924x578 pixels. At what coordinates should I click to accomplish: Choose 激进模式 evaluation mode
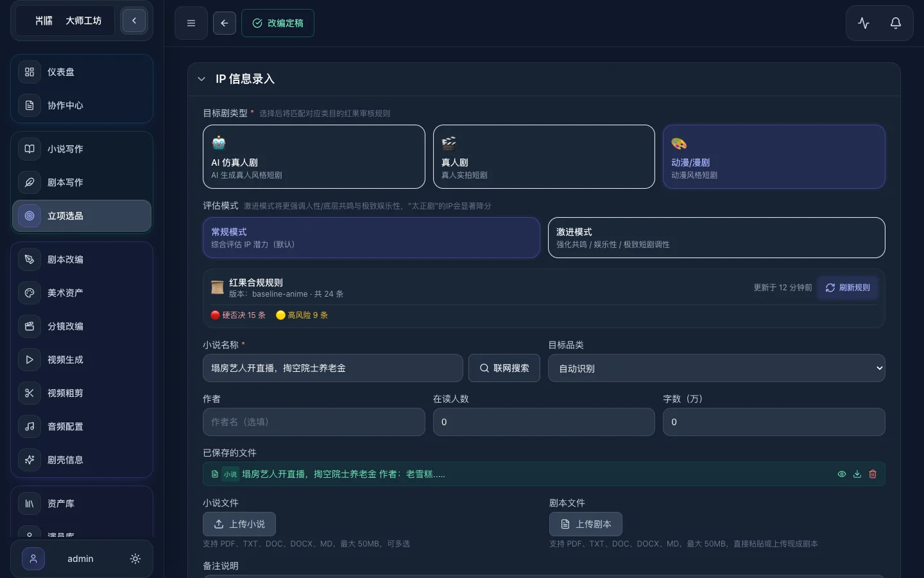[x=717, y=238]
